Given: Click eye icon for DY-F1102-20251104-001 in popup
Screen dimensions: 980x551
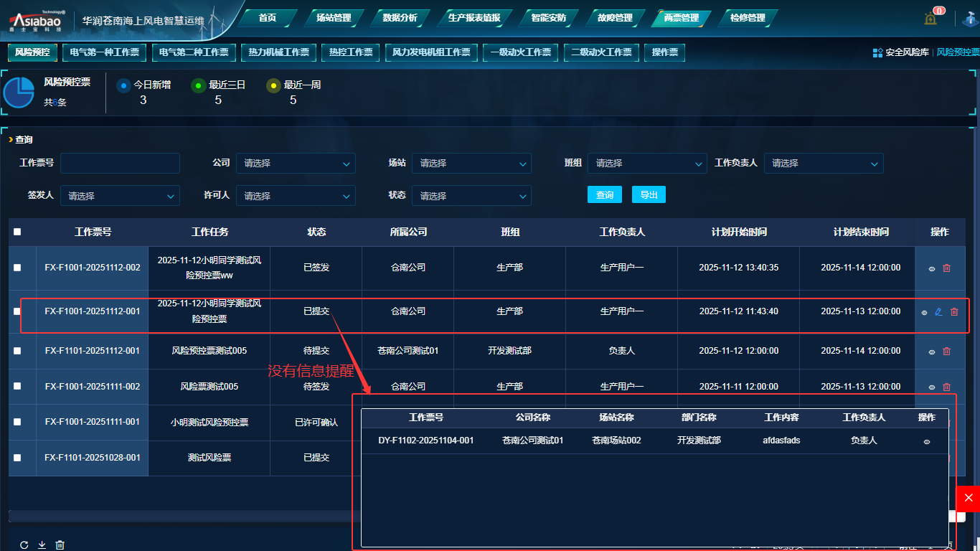Looking at the screenshot, I should click(926, 441).
